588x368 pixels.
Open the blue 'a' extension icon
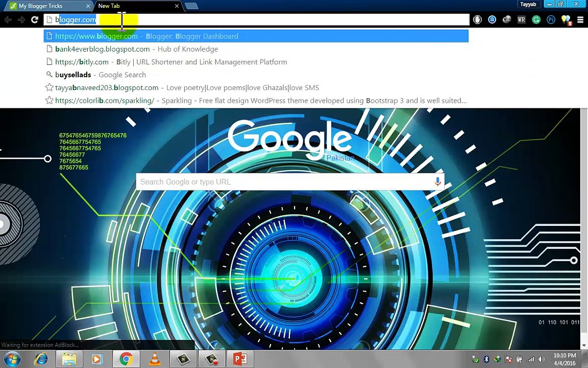[x=492, y=19]
